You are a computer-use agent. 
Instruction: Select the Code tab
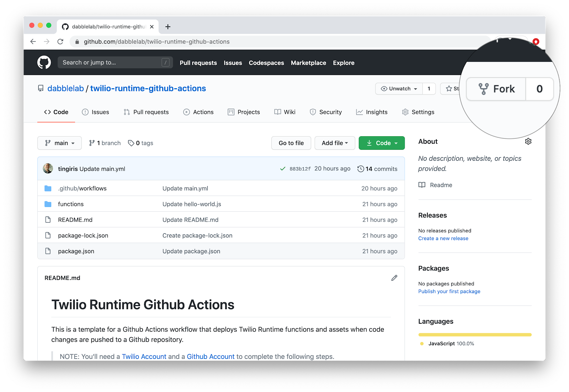click(x=56, y=112)
